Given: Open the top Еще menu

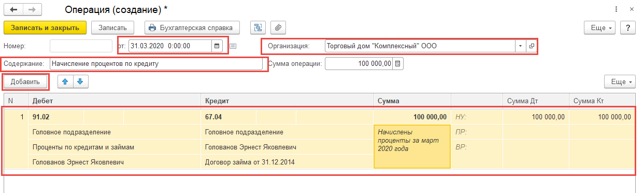Looking at the screenshot, I should tap(600, 27).
